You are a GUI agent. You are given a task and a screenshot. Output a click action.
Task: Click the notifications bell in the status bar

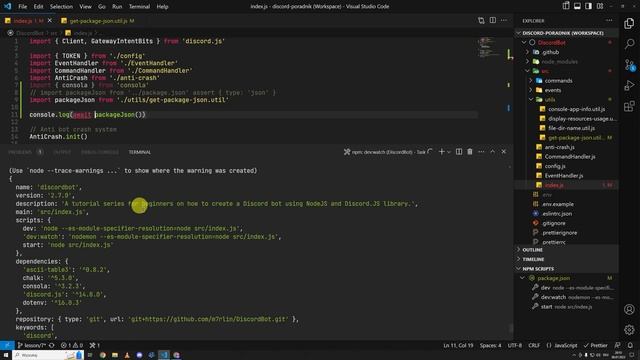coord(630,345)
